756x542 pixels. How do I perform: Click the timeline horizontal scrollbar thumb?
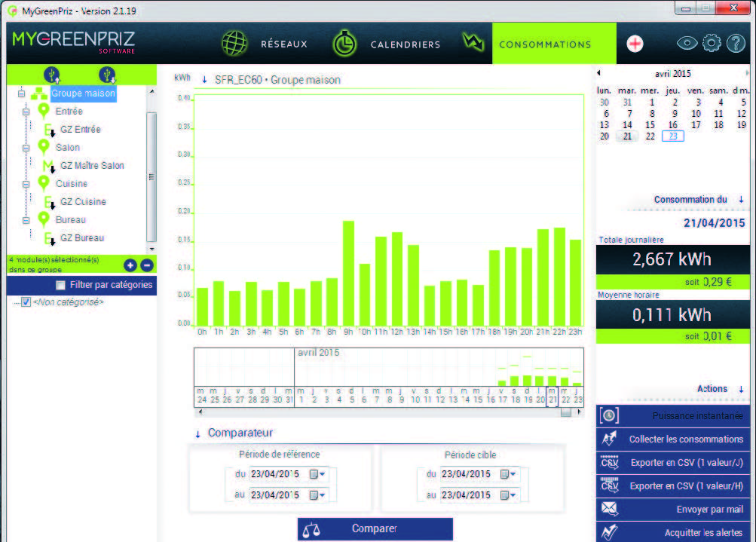[565, 412]
